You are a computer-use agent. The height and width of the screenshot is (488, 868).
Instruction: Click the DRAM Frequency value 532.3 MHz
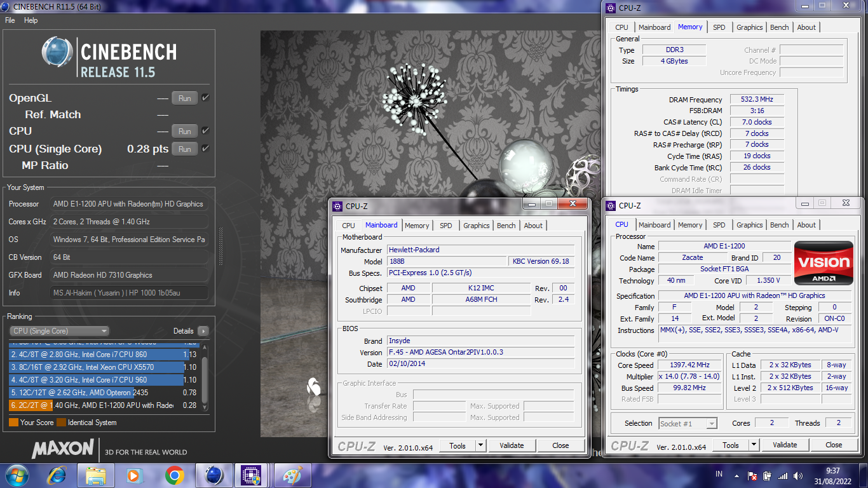[x=756, y=100]
